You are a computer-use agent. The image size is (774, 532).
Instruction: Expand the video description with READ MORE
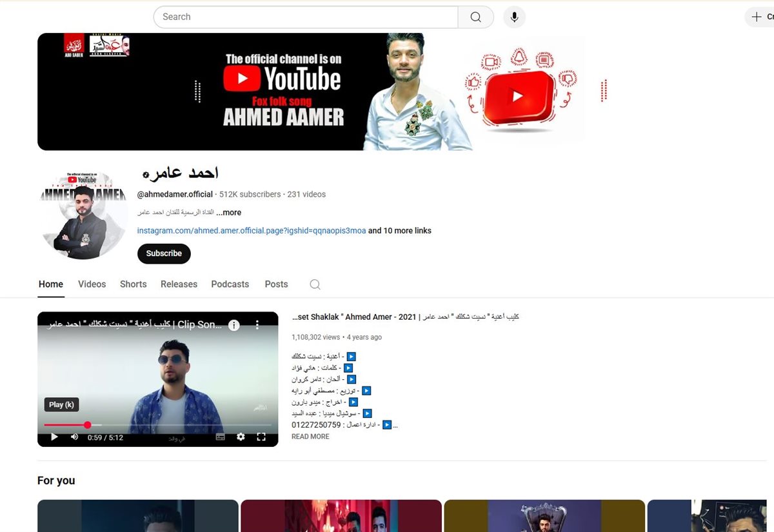(310, 437)
